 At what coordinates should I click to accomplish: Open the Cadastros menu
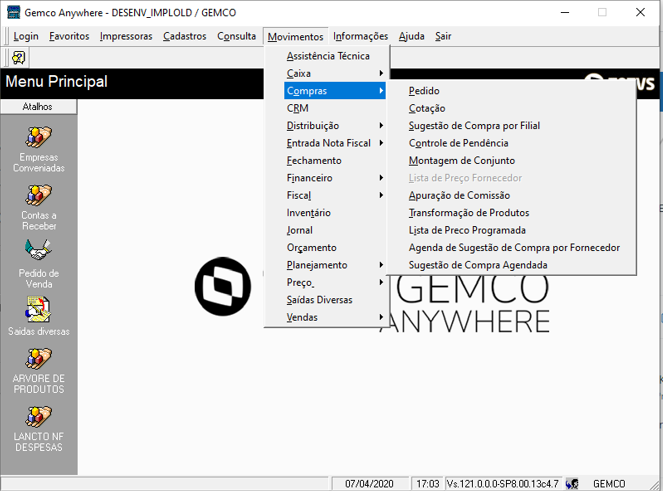coord(185,36)
